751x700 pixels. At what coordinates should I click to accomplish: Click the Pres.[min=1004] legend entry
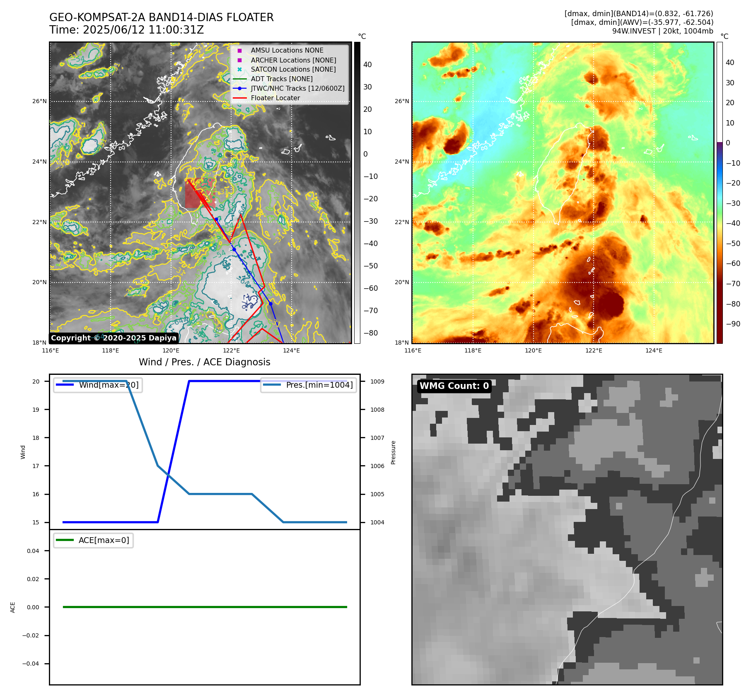pyautogui.click(x=309, y=385)
